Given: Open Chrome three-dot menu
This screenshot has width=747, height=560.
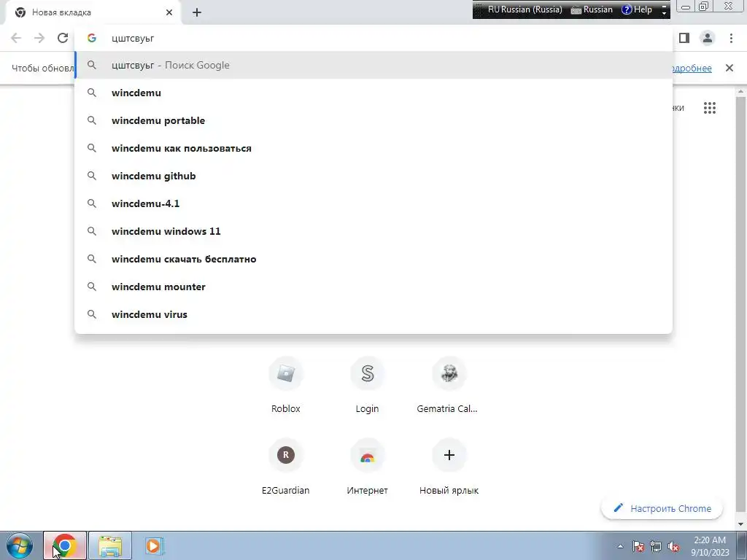Looking at the screenshot, I should [731, 38].
